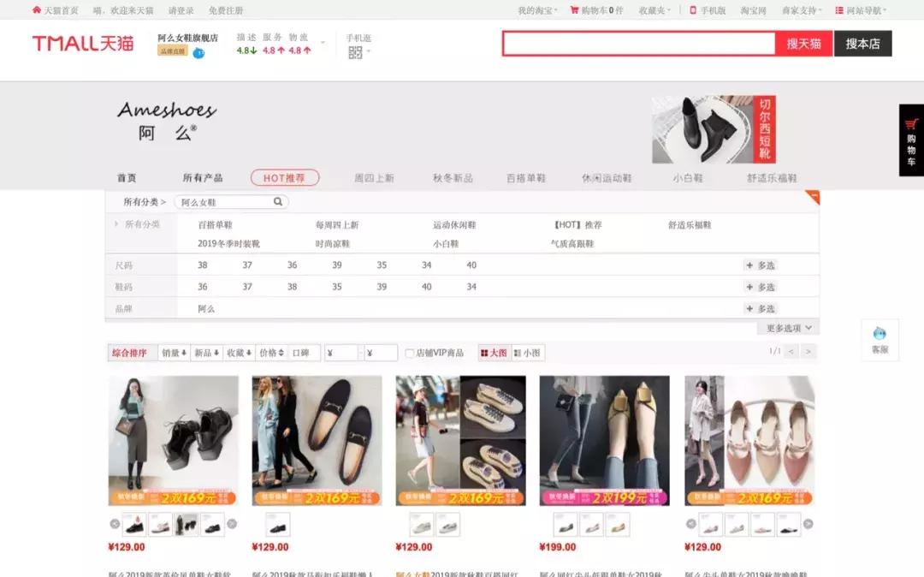Open the 切尔西短靴 banner image
Image resolution: width=924 pixels, height=577 pixels.
point(714,129)
